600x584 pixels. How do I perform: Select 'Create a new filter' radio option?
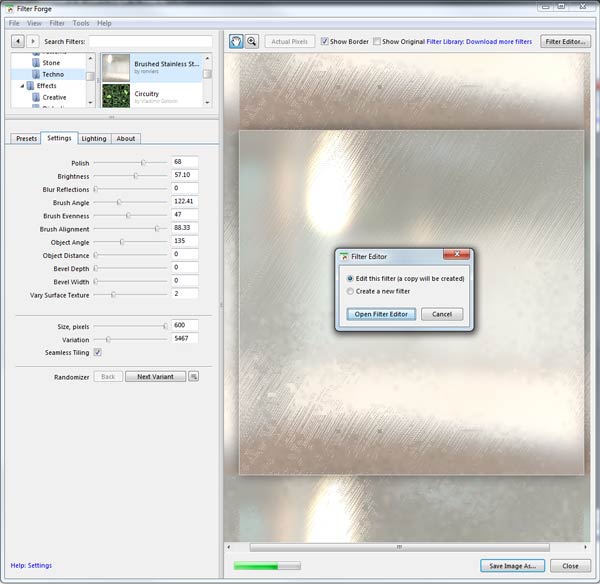(x=350, y=291)
